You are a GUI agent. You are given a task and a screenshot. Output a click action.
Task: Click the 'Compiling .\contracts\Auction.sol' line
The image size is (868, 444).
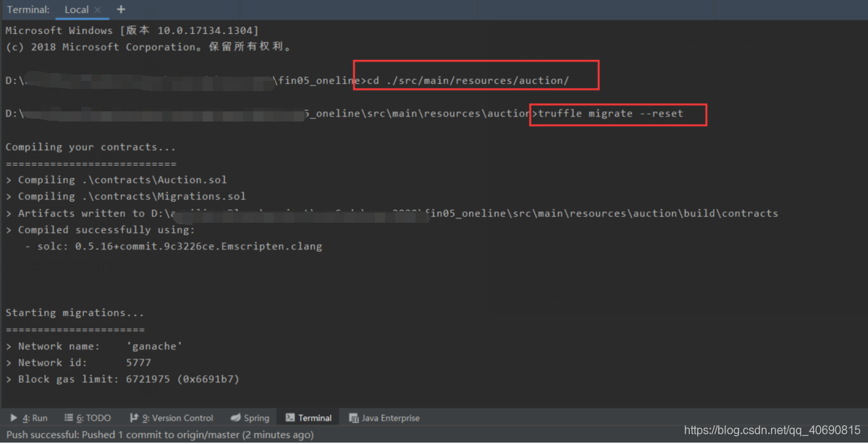[x=117, y=180]
